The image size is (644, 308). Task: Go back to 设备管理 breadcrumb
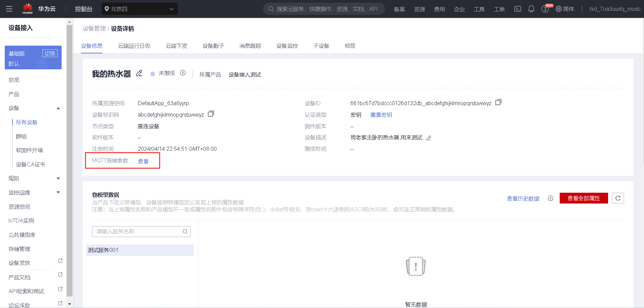click(x=94, y=29)
